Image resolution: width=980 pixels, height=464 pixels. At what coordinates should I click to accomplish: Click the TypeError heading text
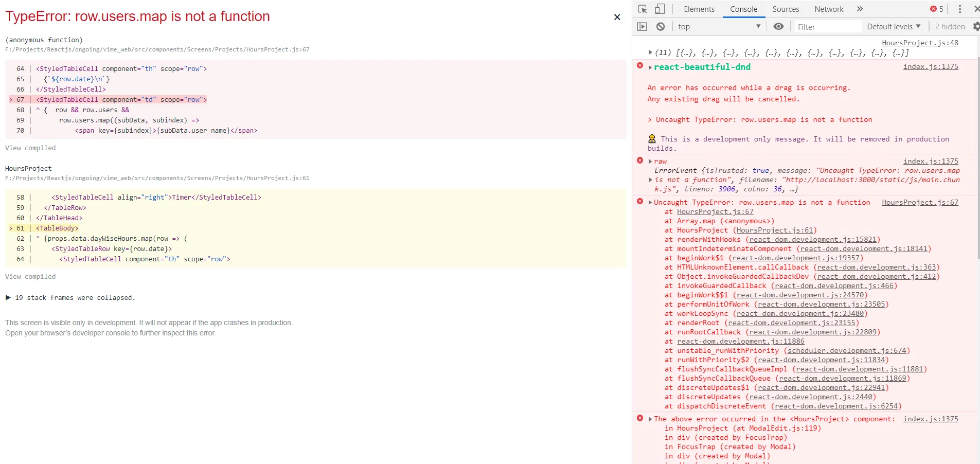137,16
